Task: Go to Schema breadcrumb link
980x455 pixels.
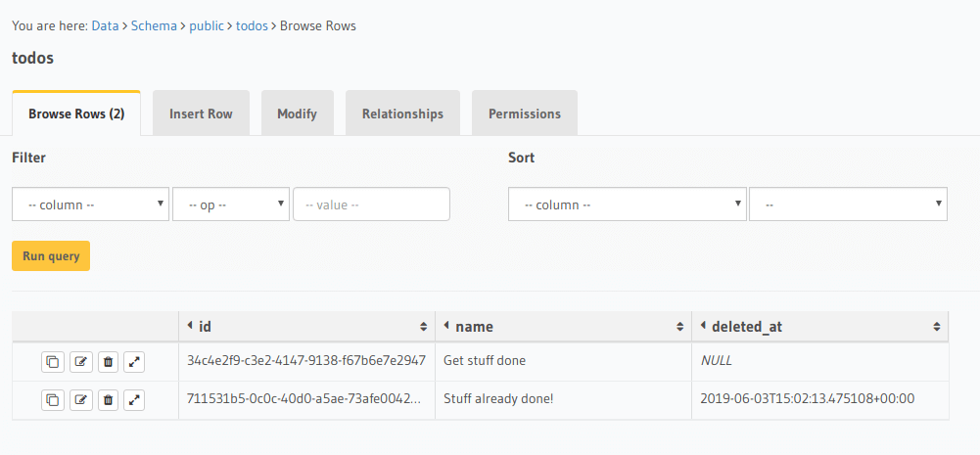Action: click(x=154, y=25)
